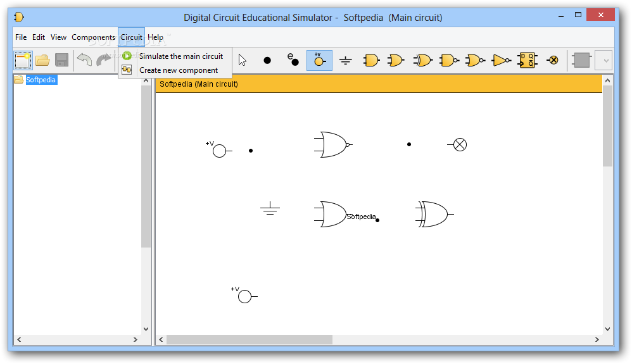
Task: Select the arrow pointer tool
Action: tap(242, 60)
